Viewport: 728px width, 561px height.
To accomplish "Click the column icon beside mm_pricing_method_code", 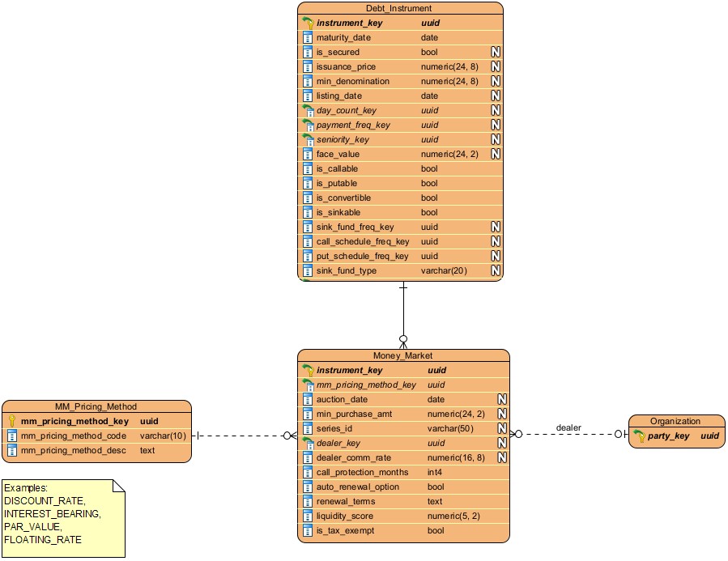I will pyautogui.click(x=12, y=436).
